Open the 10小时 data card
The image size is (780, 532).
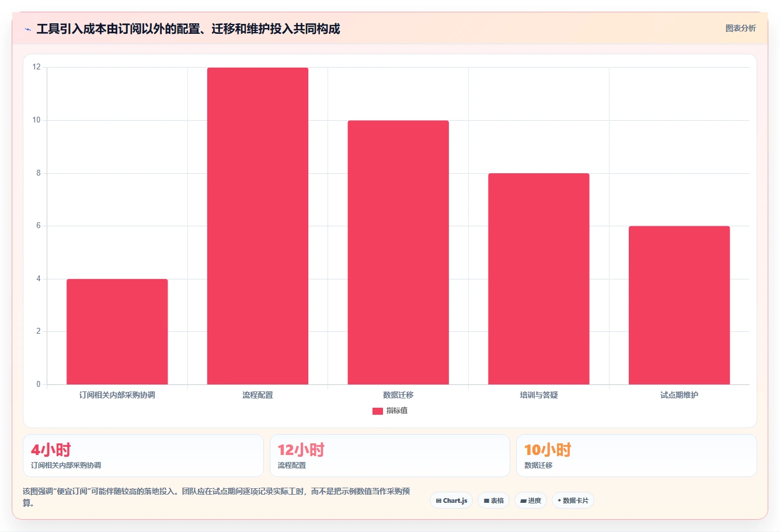point(636,456)
